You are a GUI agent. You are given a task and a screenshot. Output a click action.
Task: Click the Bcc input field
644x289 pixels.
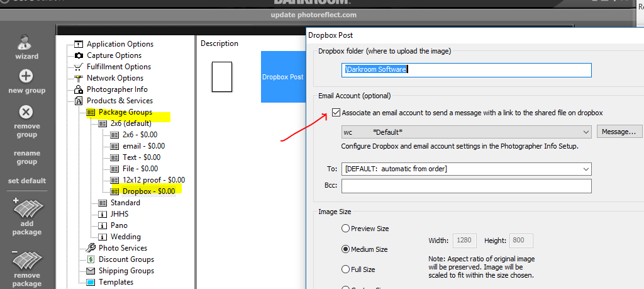click(466, 186)
